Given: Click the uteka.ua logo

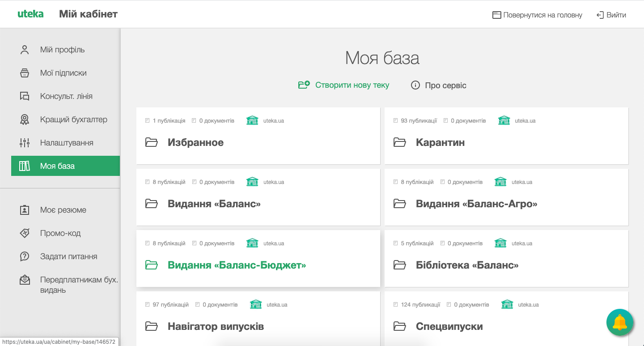Looking at the screenshot, I should 30,14.
